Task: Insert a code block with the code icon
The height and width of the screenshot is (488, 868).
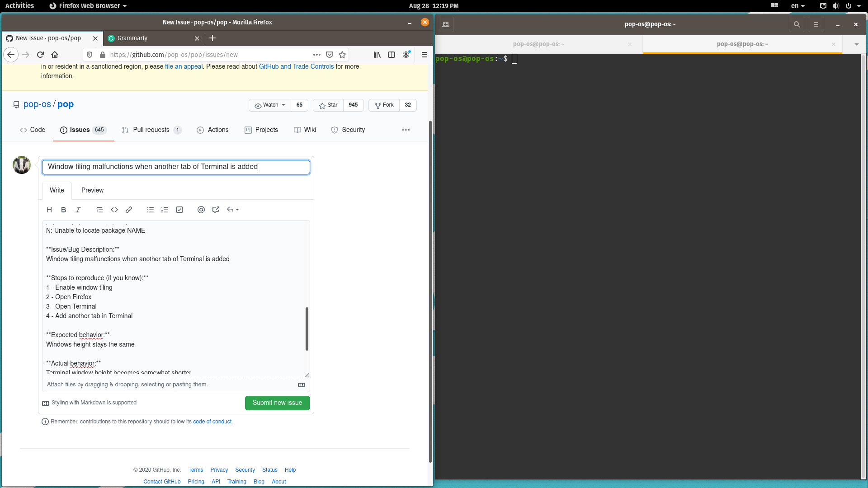Action: pos(114,210)
